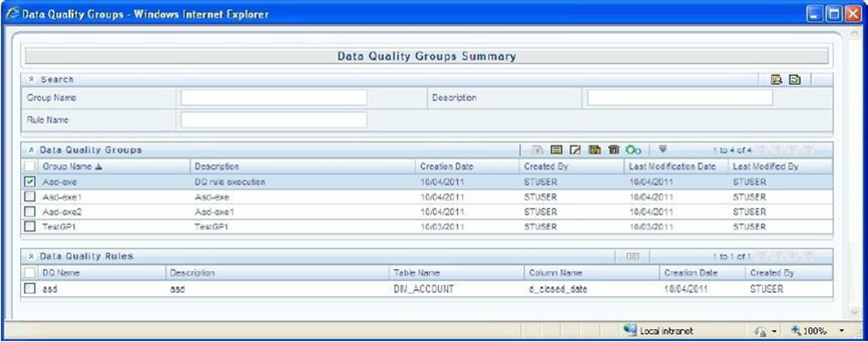Check the Asd-exe2 group checkbox
The height and width of the screenshot is (342, 868).
pos(30,212)
